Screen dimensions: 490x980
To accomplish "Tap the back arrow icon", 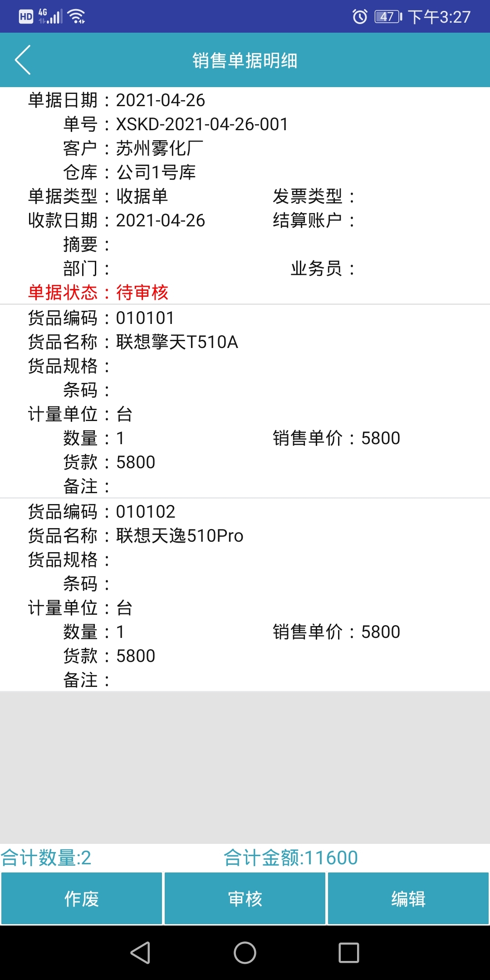I will [23, 60].
